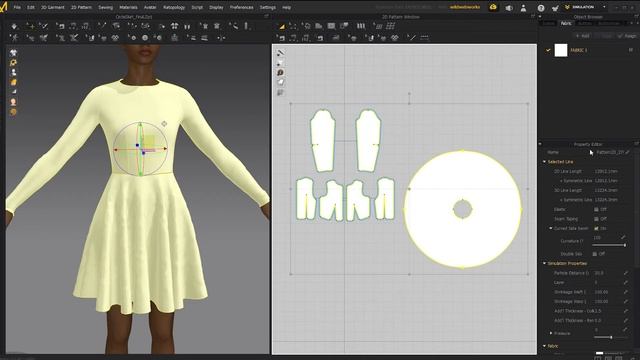Click the Copy button in Object Browser
Viewport: 640px width, 360px height.
click(x=604, y=36)
